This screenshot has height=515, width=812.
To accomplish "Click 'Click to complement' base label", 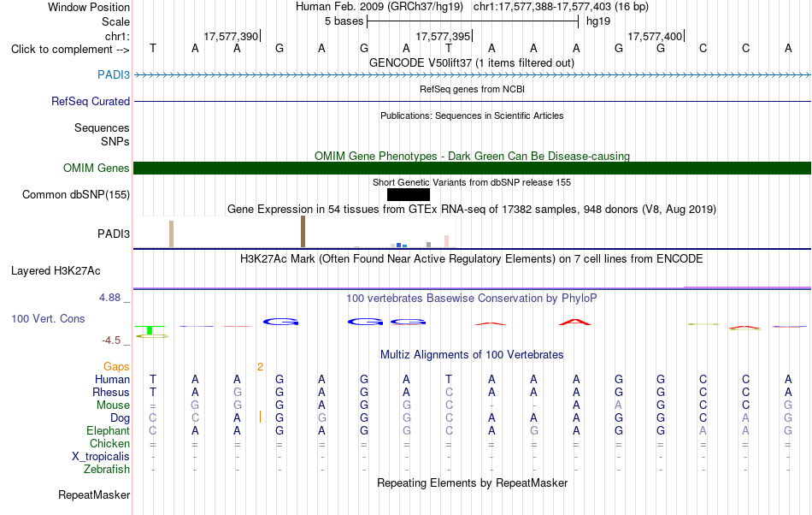I will 70,50.
